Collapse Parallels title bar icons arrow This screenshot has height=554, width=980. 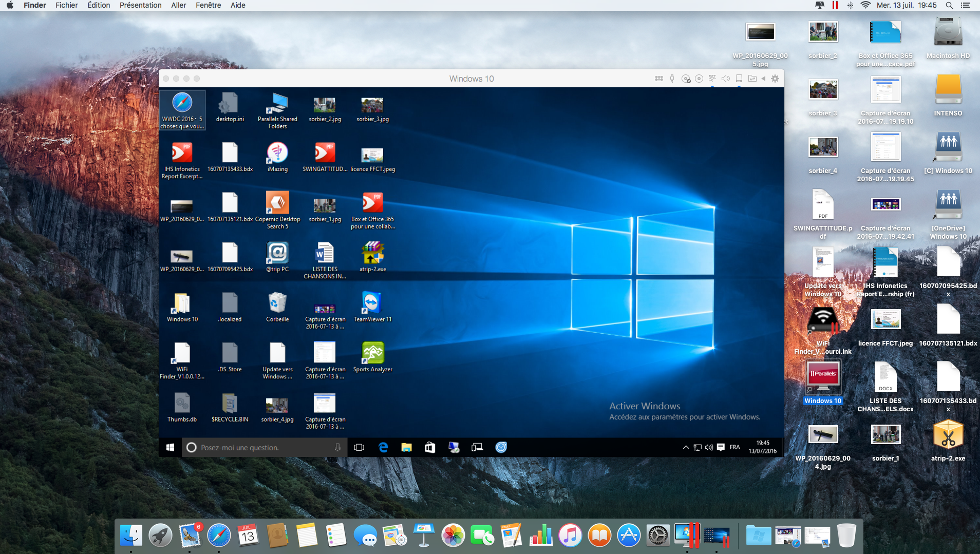tap(764, 79)
